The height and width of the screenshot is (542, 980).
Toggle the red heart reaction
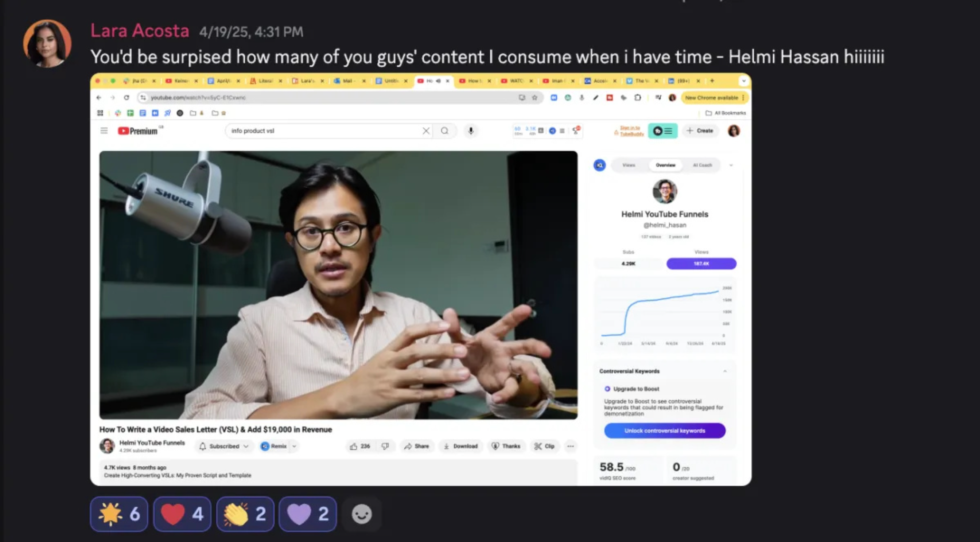182,514
